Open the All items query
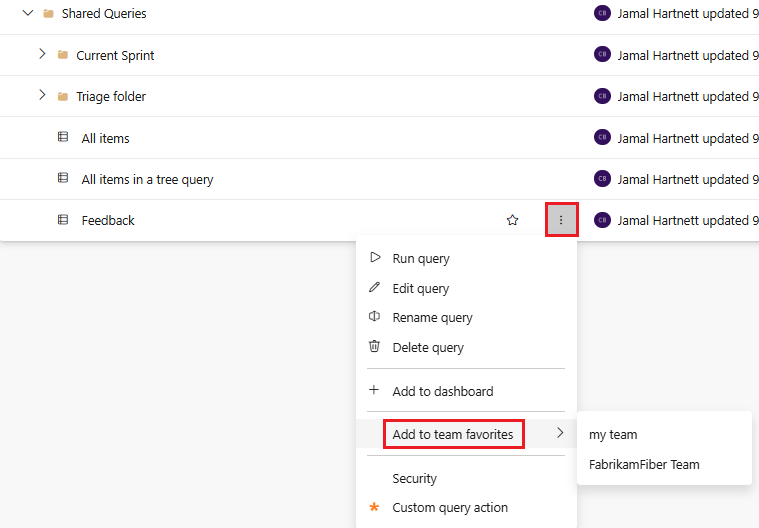 click(x=105, y=138)
